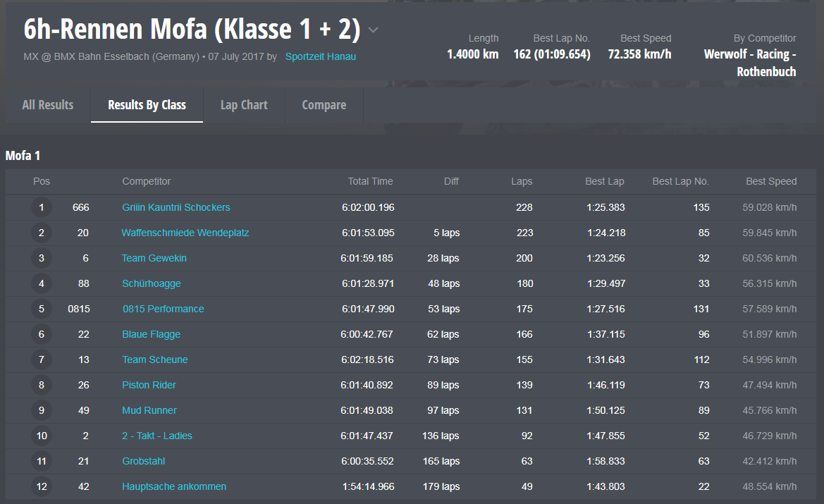Click the Results By Class tab
The image size is (824, 504).
coord(147,105)
